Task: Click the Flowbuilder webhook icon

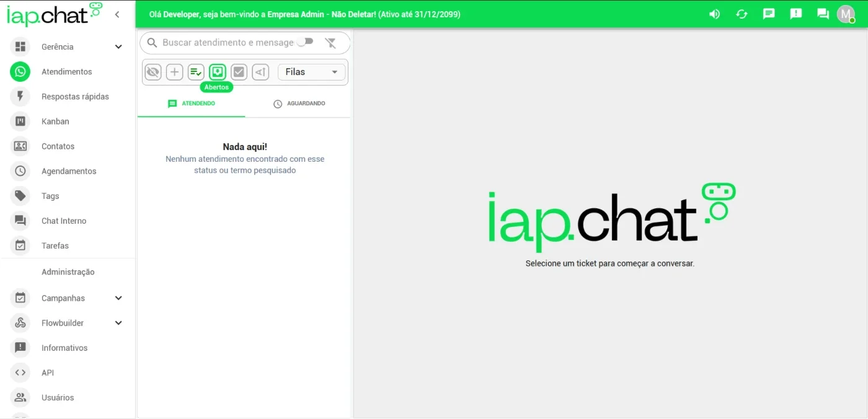Action: coord(20,322)
